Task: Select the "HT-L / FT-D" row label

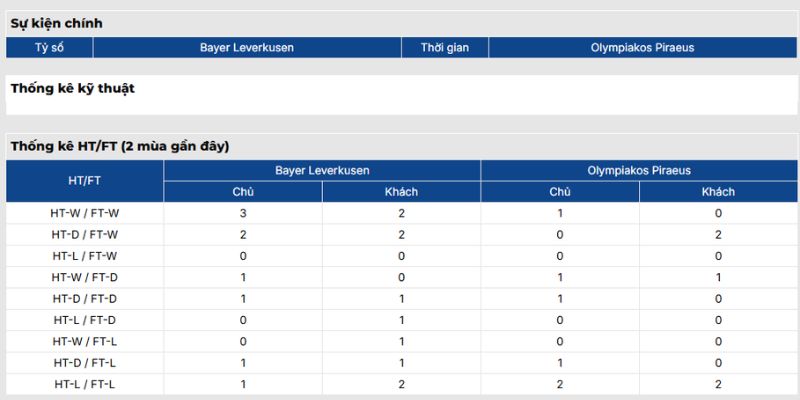Action: point(85,320)
